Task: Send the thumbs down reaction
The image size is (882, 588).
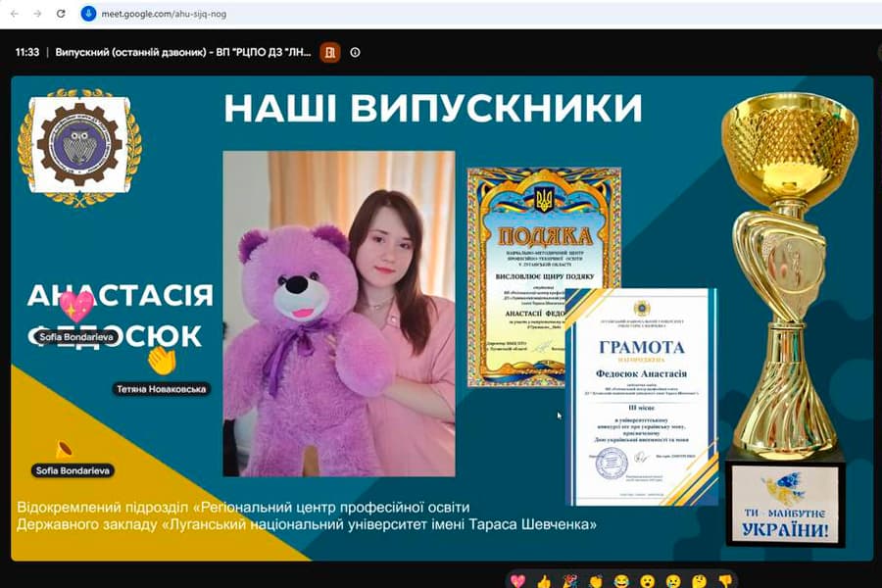Action: click(x=725, y=581)
